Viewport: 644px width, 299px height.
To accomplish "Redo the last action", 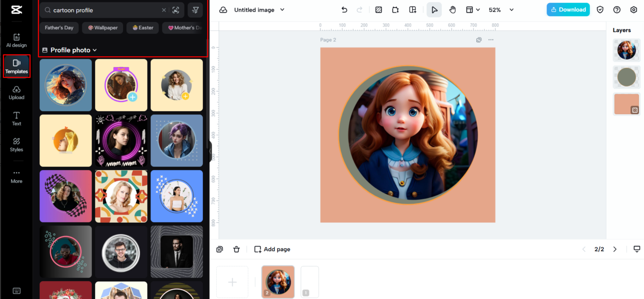I will (359, 10).
